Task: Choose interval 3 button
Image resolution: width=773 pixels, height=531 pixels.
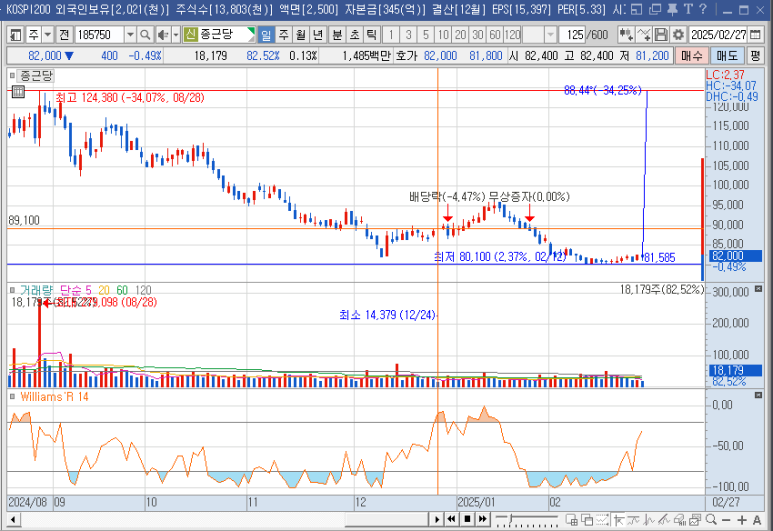Action: coord(408,35)
